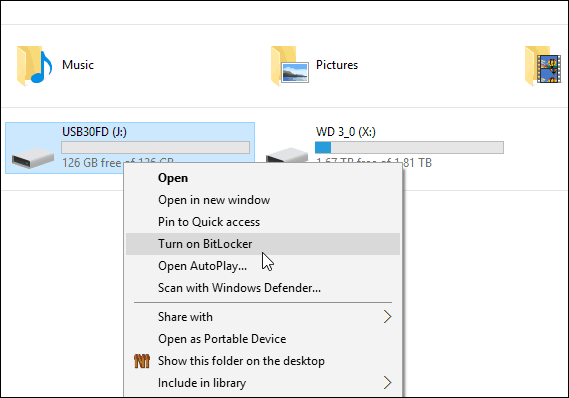Select the Music folder icon
This screenshot has height=398, width=569.
pyautogui.click(x=34, y=66)
